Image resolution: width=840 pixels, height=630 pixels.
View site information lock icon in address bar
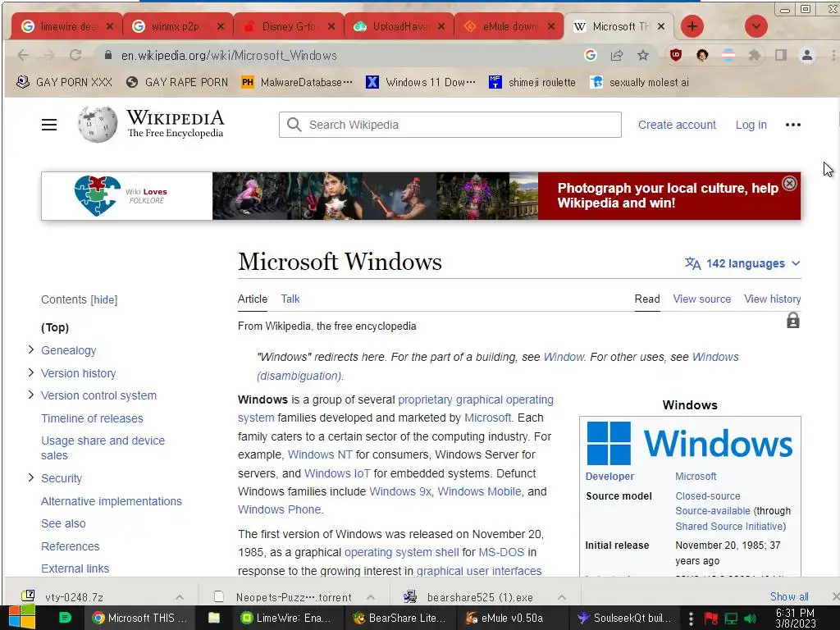coord(108,55)
